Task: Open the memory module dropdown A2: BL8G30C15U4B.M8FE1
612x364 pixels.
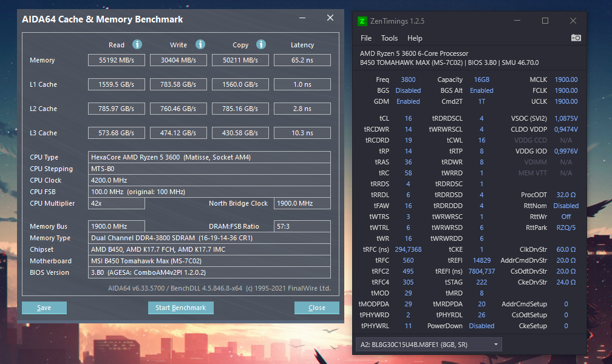Action: 429,345
